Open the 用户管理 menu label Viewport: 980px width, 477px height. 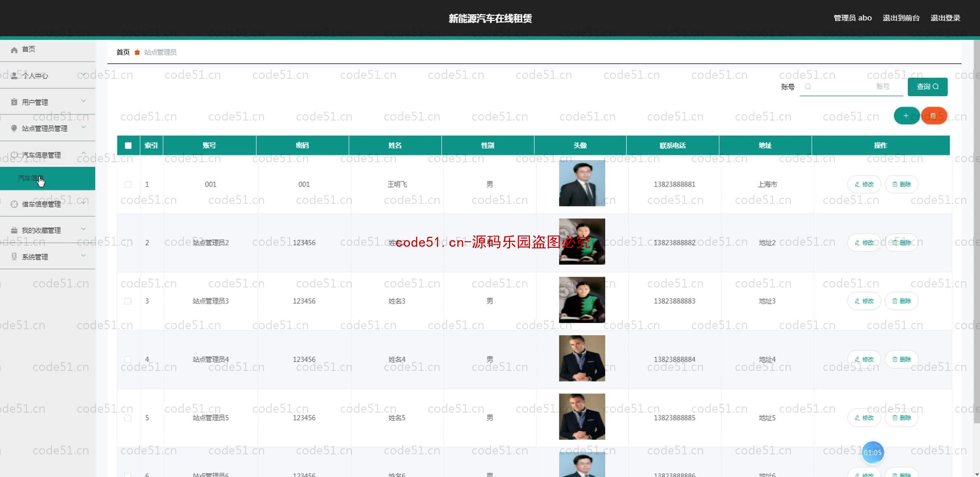coord(35,102)
